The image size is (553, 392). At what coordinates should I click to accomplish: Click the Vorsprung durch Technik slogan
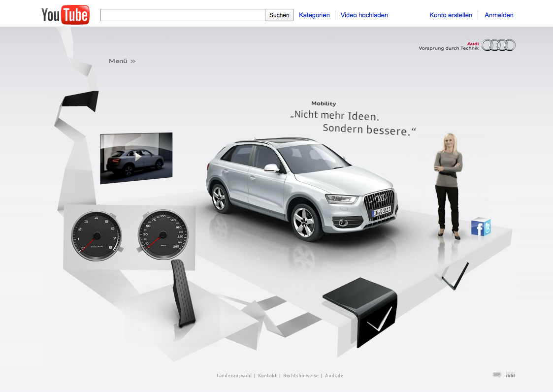tap(449, 48)
